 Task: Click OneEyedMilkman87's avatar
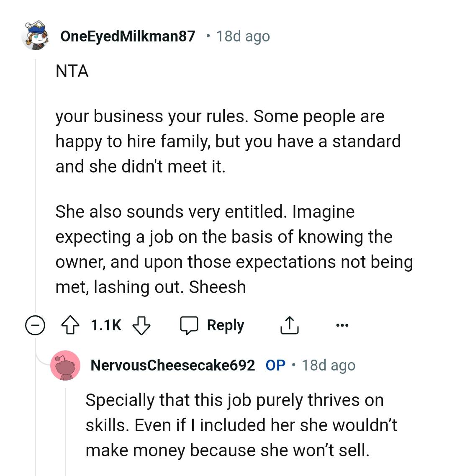[36, 36]
